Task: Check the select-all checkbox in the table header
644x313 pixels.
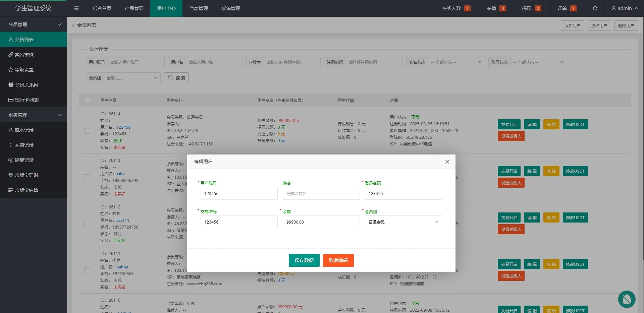Action: [x=87, y=101]
